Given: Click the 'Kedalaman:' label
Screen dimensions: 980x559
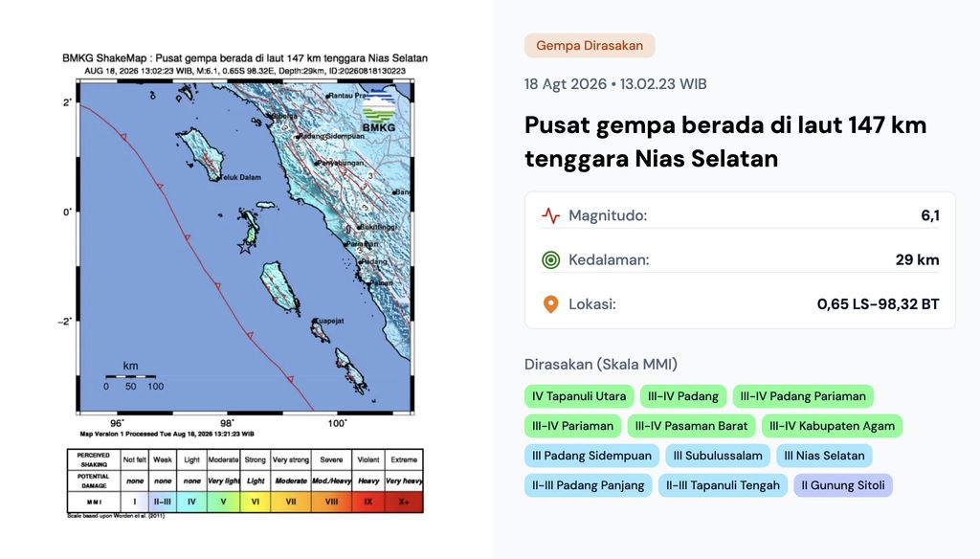Looking at the screenshot, I should click(x=609, y=260).
